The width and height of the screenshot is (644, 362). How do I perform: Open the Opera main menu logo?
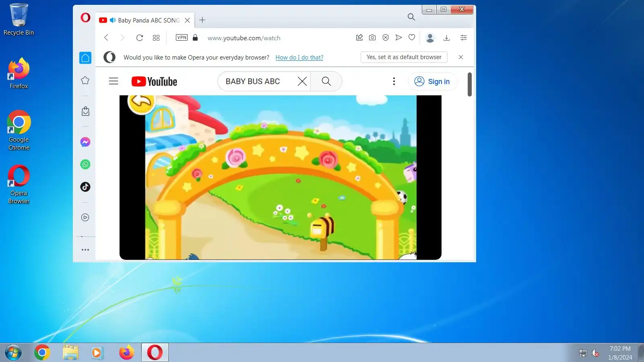[x=85, y=18]
